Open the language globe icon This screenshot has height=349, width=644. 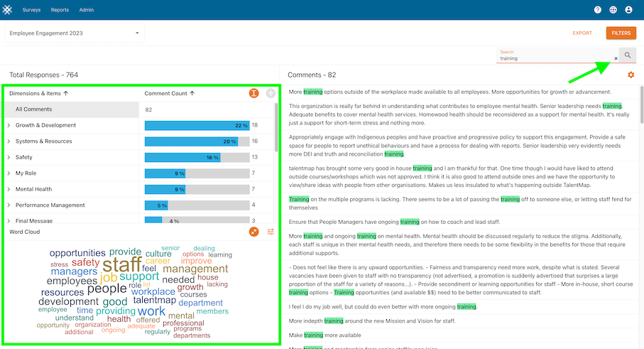[x=613, y=9]
